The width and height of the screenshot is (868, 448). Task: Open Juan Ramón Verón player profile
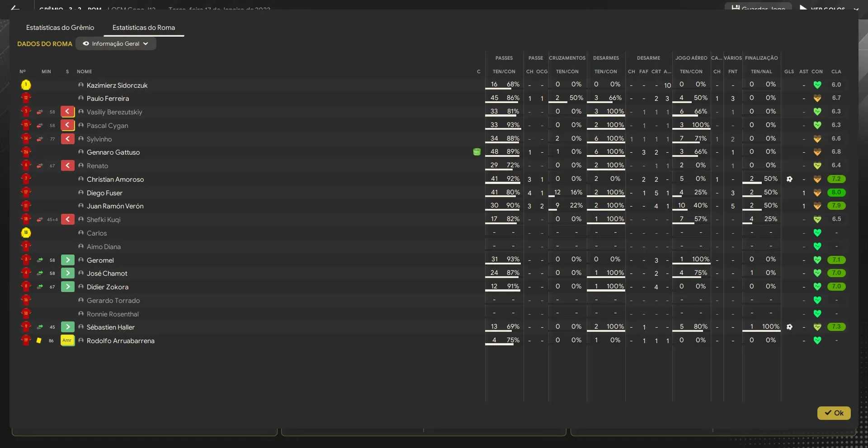[115, 206]
